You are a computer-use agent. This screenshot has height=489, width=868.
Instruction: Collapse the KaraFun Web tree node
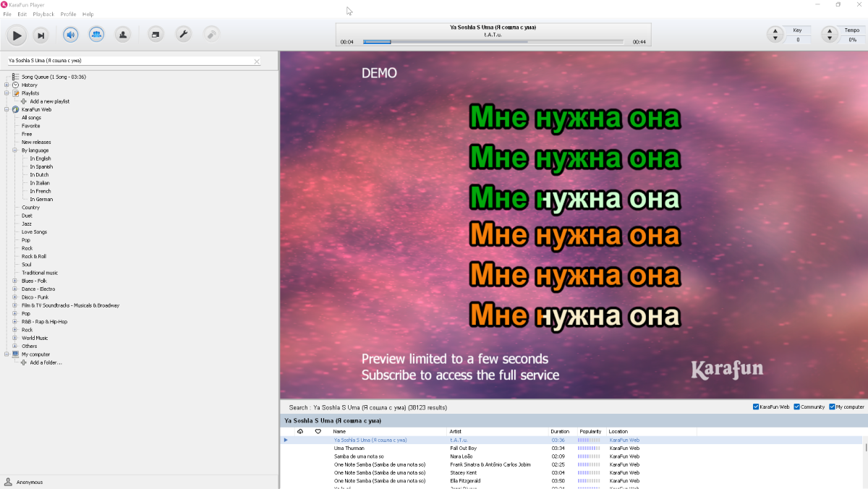click(7, 109)
